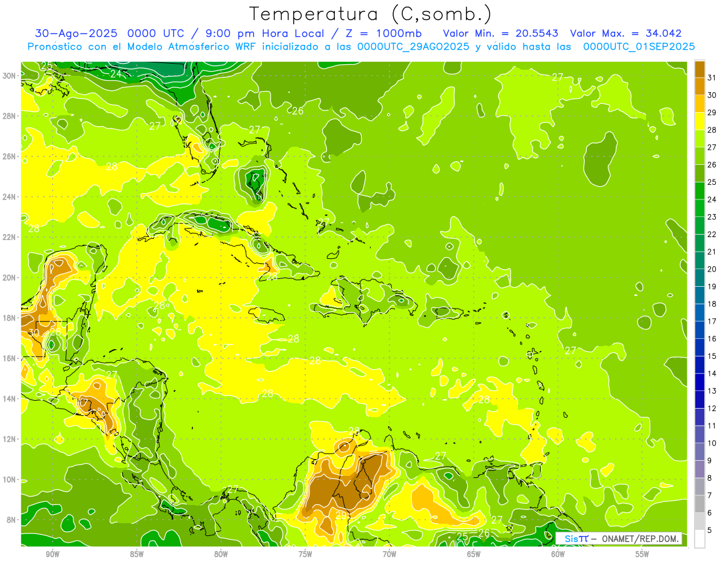Click legend value 29 on the color bar
Image resolution: width=728 pixels, height=562 pixels.
click(x=712, y=113)
